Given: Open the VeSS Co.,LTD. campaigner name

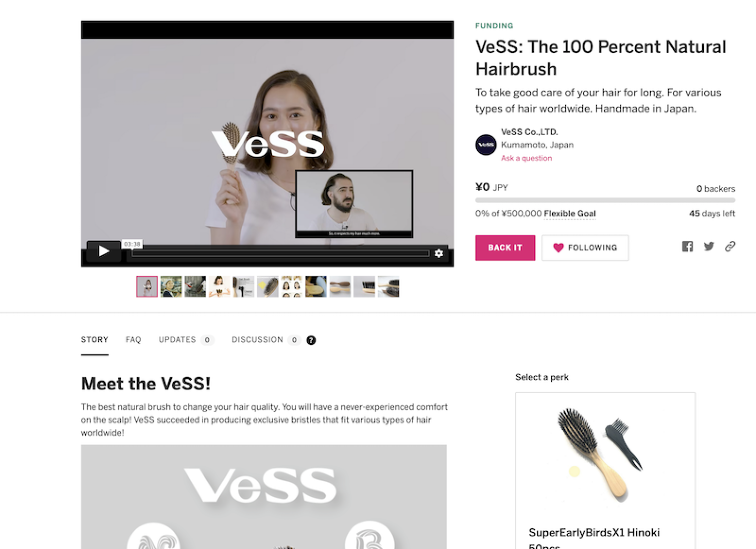Looking at the screenshot, I should [x=529, y=132].
